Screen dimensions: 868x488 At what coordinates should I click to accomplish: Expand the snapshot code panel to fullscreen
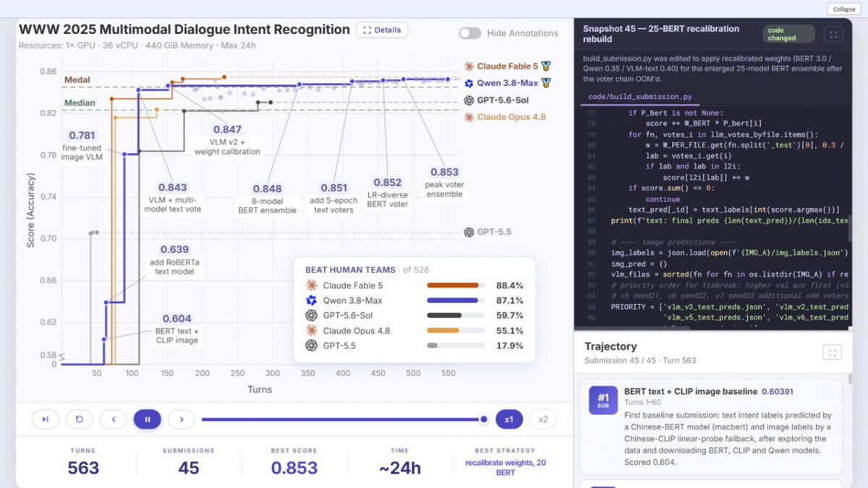pos(833,34)
